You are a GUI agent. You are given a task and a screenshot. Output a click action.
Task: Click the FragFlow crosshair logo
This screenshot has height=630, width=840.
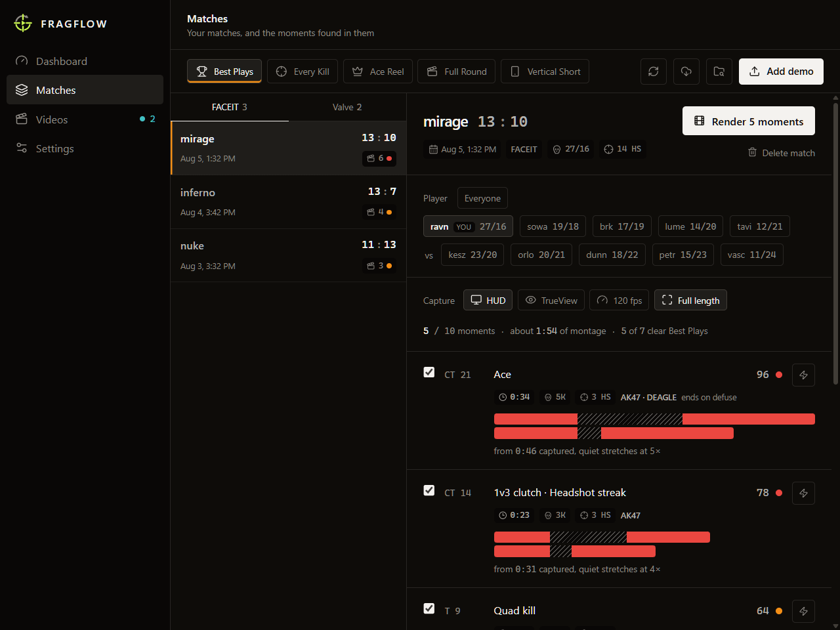[x=23, y=23]
